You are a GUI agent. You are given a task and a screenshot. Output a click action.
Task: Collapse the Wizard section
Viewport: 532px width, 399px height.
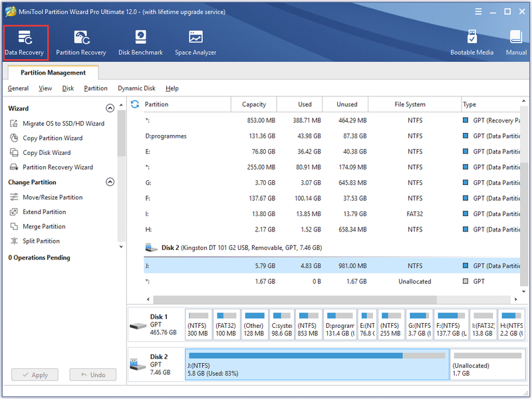110,108
